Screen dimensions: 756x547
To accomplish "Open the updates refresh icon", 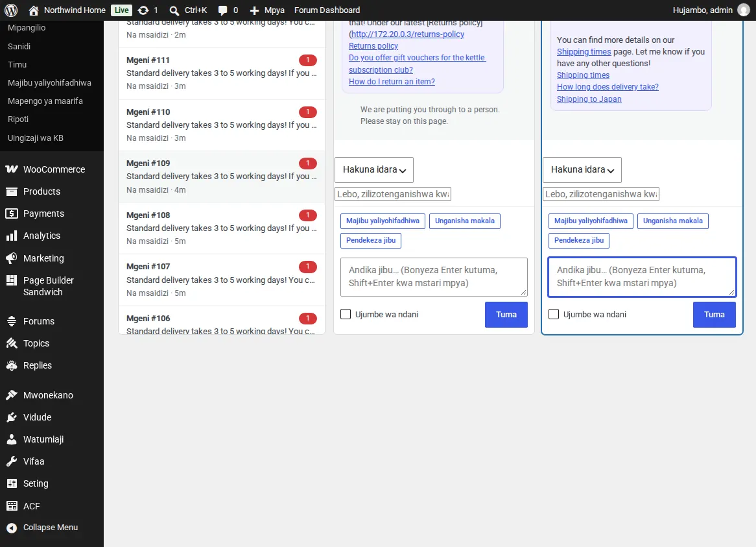I will coord(143,10).
